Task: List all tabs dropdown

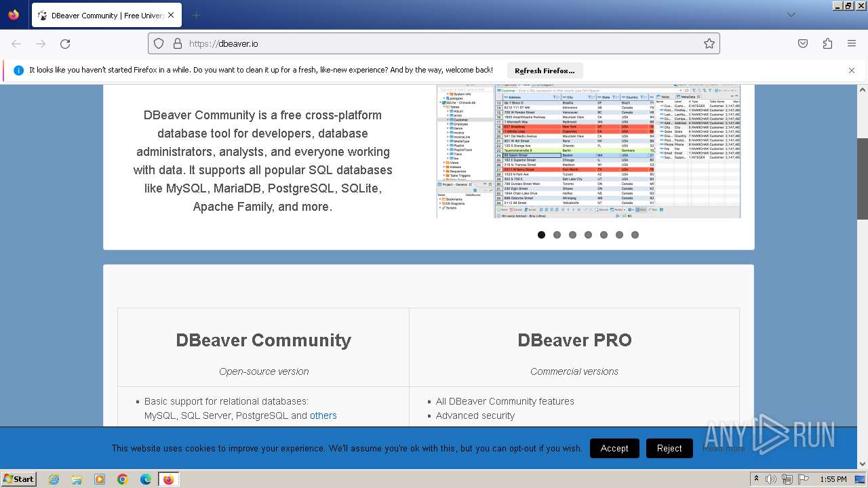Action: 791,15
